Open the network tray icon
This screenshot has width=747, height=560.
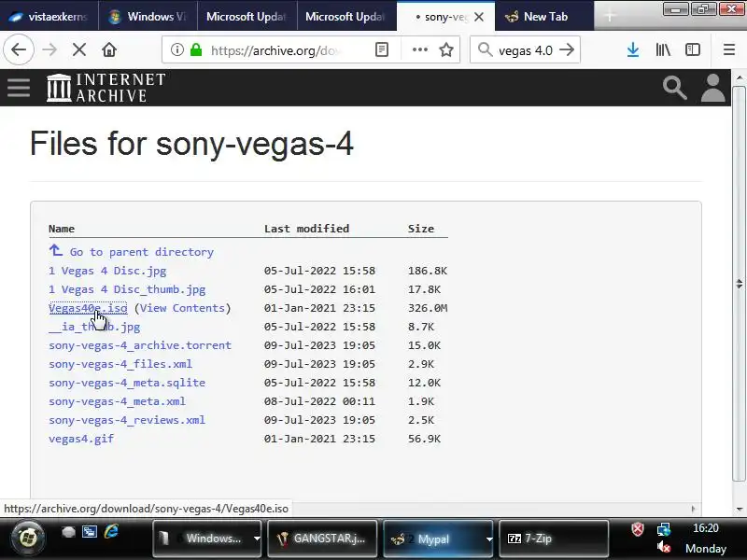664,529
